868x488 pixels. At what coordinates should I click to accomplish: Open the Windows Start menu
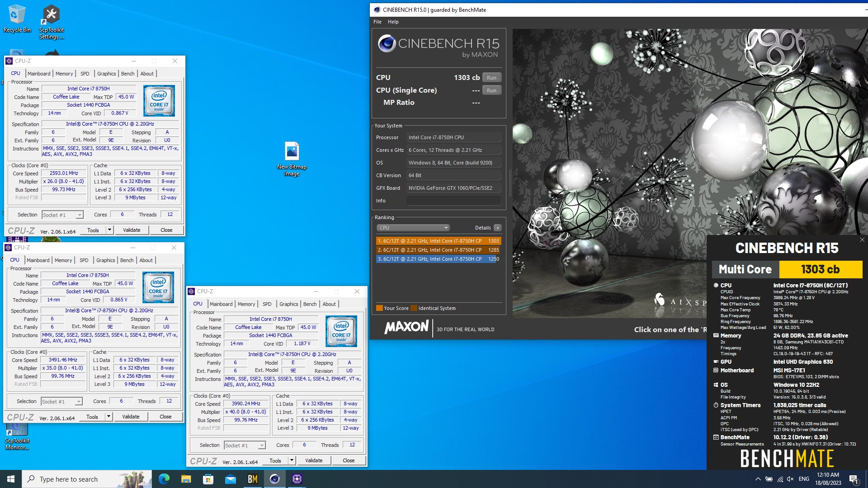(x=11, y=479)
